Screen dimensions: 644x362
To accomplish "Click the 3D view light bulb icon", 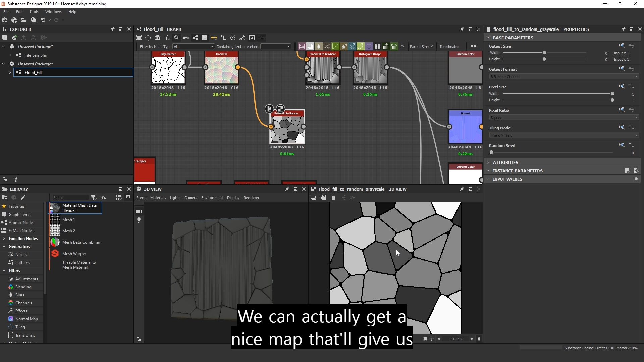I will point(139,220).
